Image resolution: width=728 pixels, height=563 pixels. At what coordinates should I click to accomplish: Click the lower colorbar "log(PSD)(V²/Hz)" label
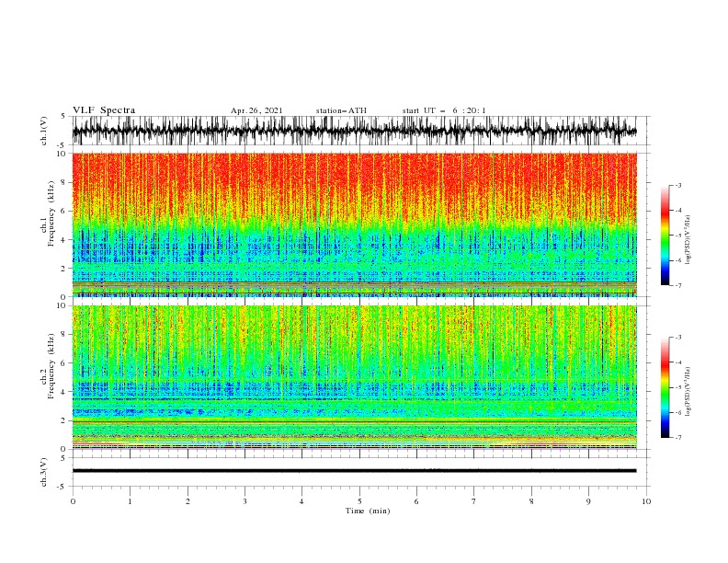(688, 392)
